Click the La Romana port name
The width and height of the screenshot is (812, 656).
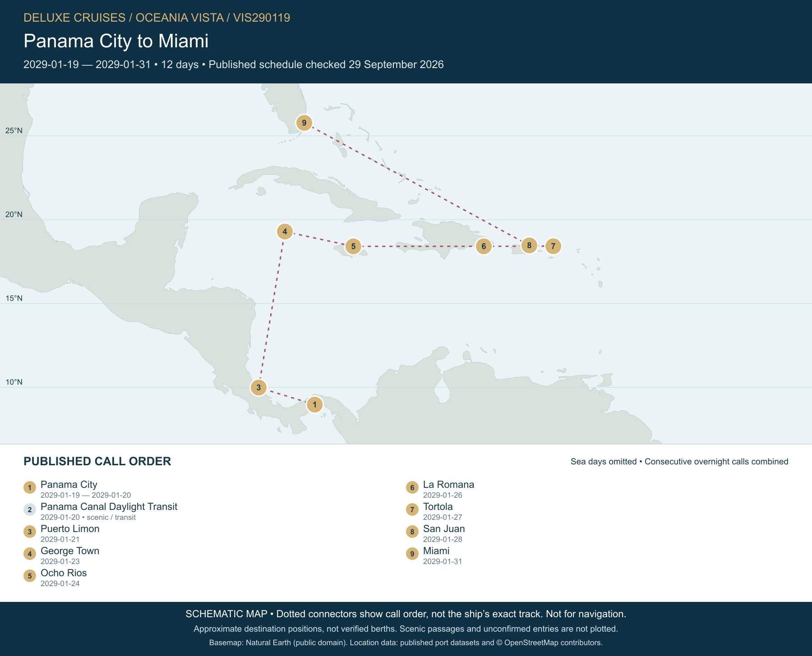[448, 485]
